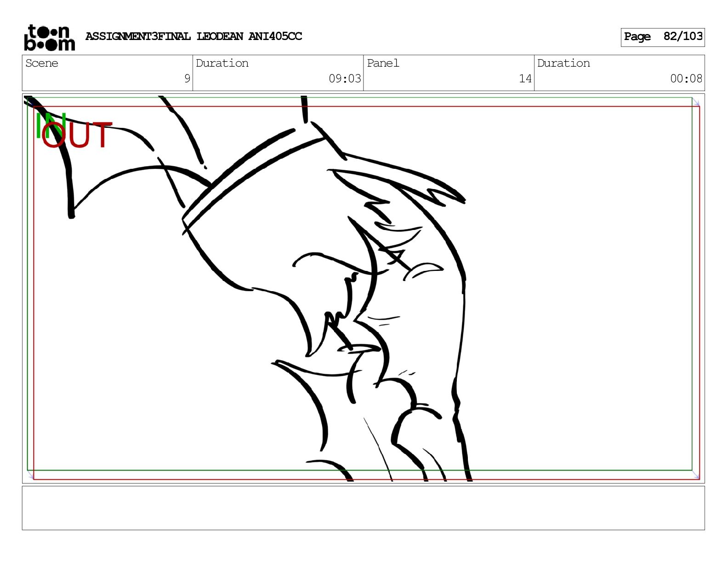Screen dimensions: 728x563
Task: Click the green IN camera label
Action: [x=51, y=125]
